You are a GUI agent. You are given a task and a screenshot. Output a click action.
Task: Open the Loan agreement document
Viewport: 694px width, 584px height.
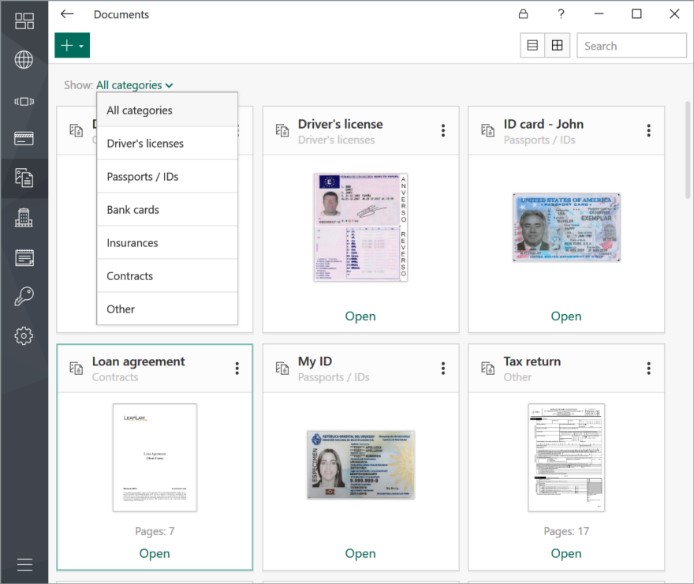click(x=154, y=553)
